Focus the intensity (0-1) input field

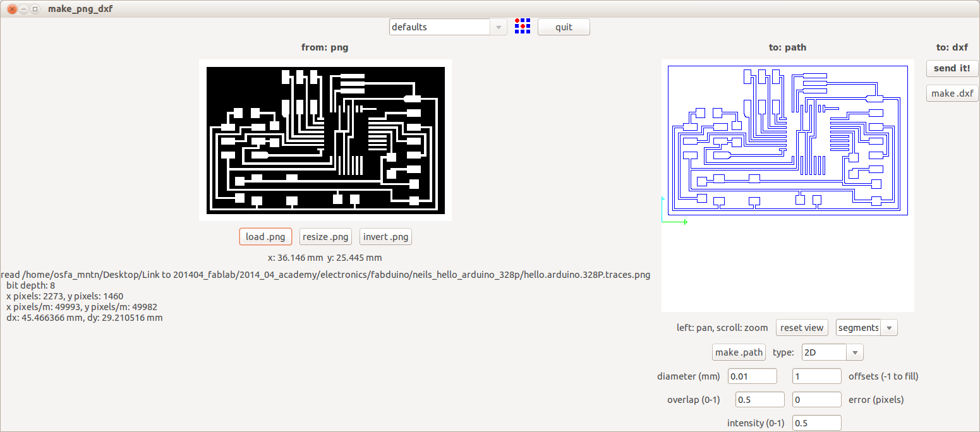coord(817,423)
